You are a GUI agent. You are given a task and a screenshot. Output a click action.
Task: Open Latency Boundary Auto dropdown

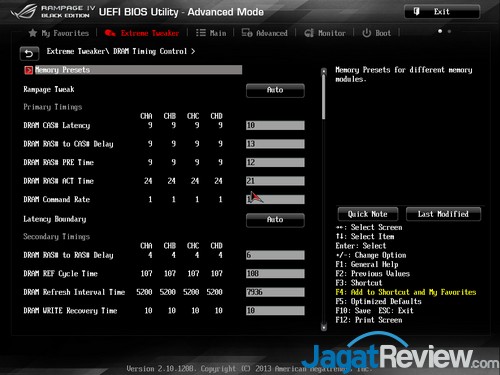point(275,220)
